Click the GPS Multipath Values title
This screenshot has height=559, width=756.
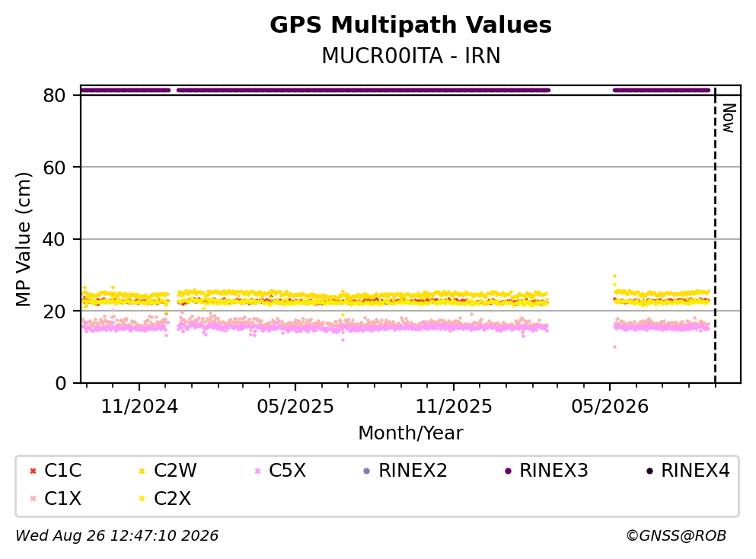click(410, 25)
